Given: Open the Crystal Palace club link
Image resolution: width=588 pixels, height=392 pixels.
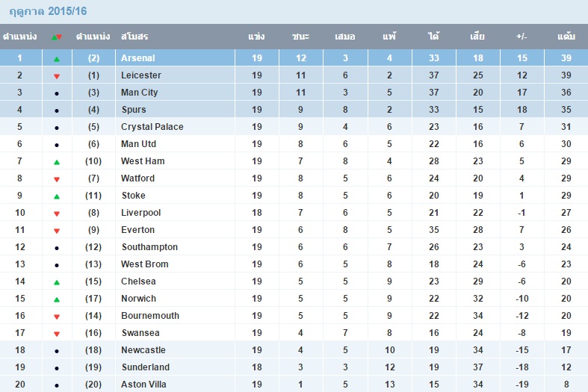Looking at the screenshot, I should [152, 127].
